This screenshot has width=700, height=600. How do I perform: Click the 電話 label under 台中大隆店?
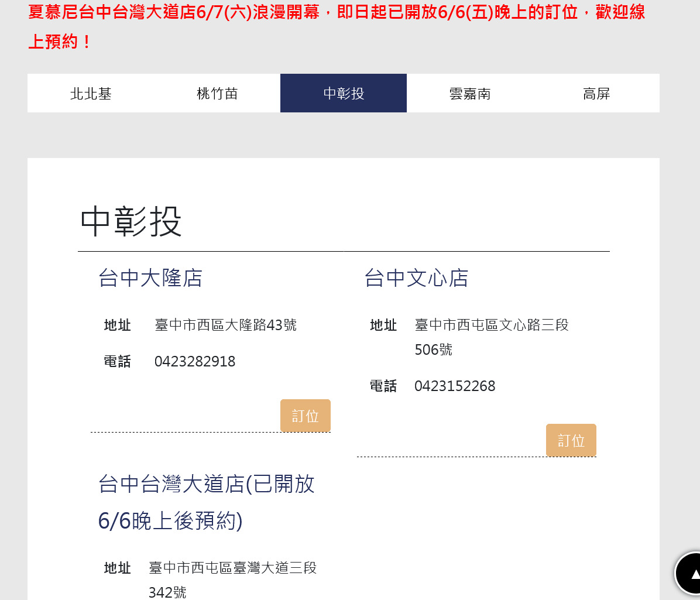(117, 362)
